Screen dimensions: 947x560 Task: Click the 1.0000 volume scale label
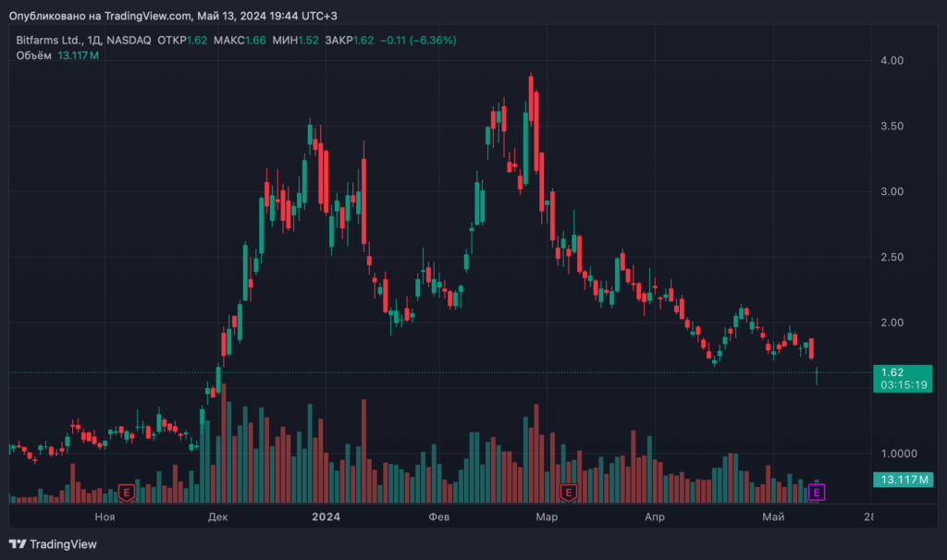(x=895, y=454)
